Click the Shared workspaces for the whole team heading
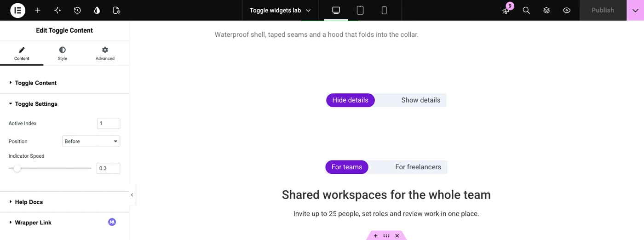 coord(386,195)
